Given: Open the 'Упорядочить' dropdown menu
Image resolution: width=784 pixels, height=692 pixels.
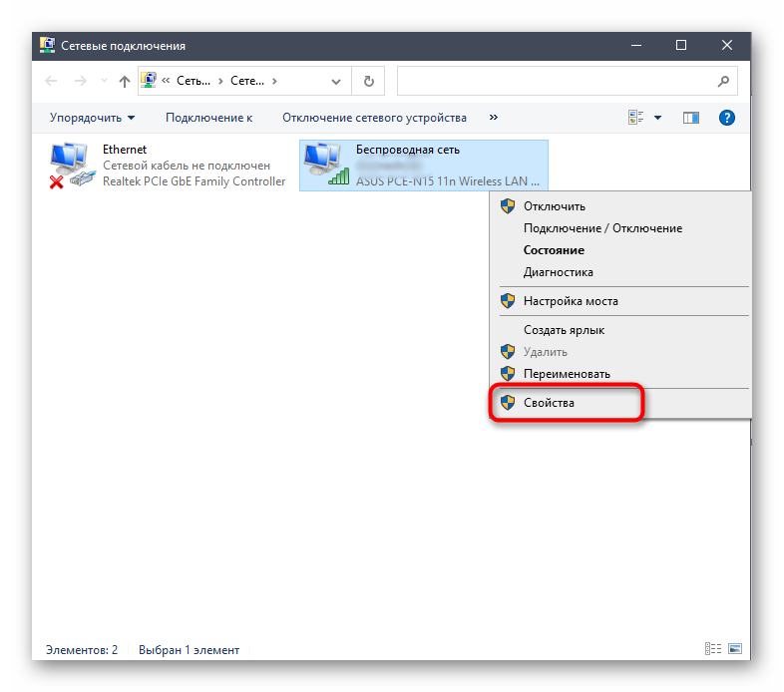Looking at the screenshot, I should (x=92, y=118).
